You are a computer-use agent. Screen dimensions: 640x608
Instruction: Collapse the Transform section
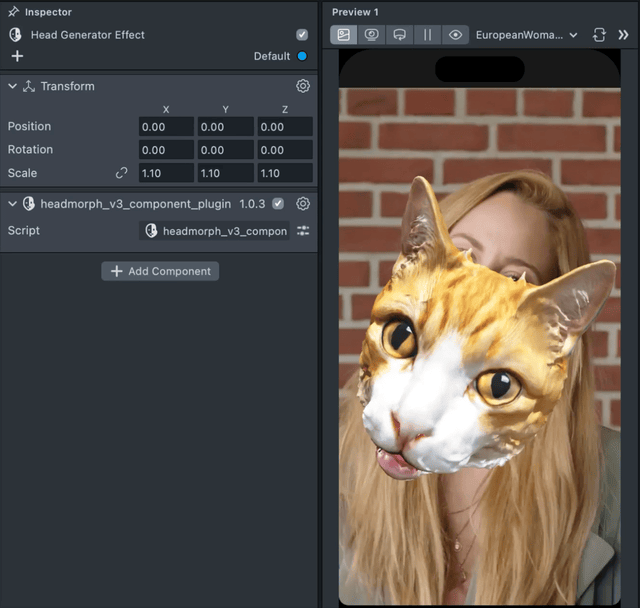[13, 87]
